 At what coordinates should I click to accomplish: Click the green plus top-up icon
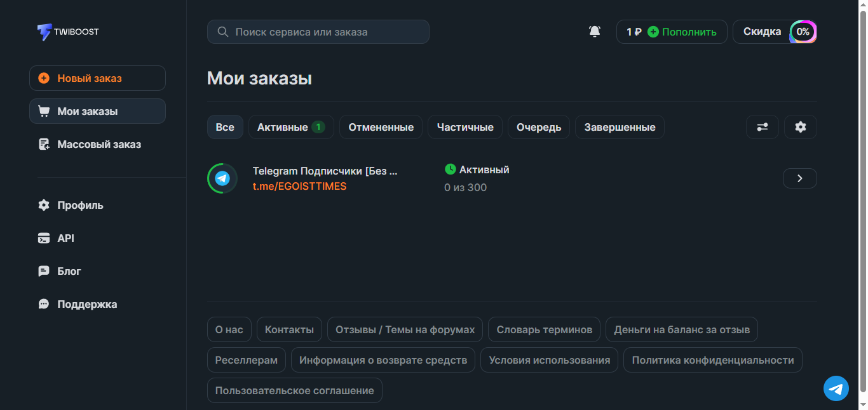653,32
